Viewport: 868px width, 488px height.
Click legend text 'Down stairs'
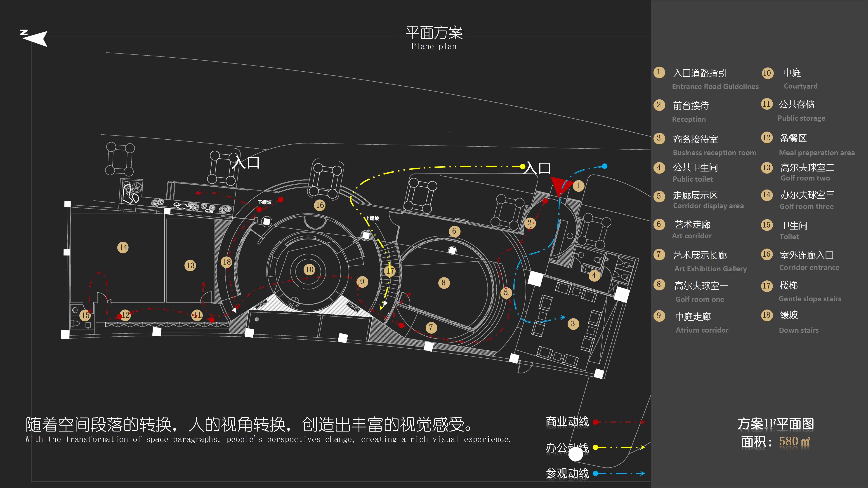(x=799, y=330)
